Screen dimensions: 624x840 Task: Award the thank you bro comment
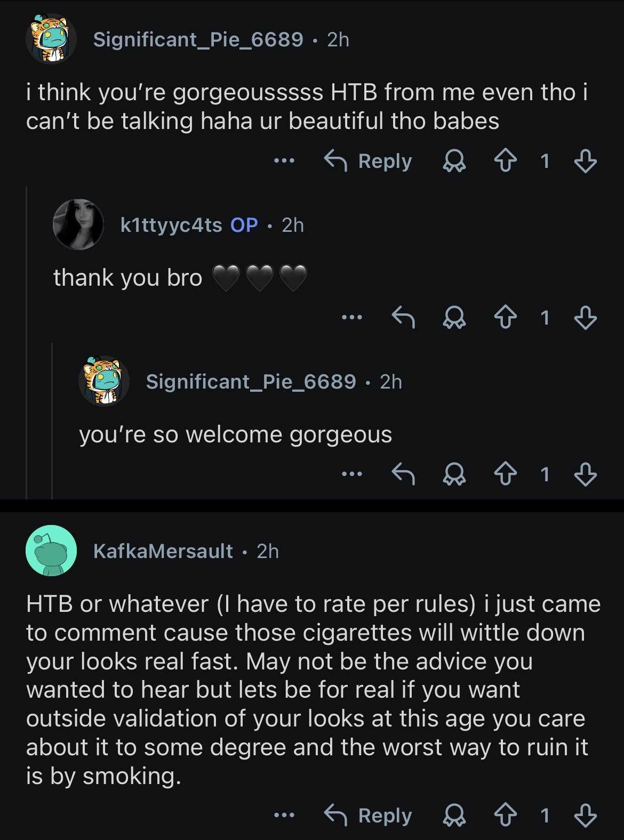(454, 318)
